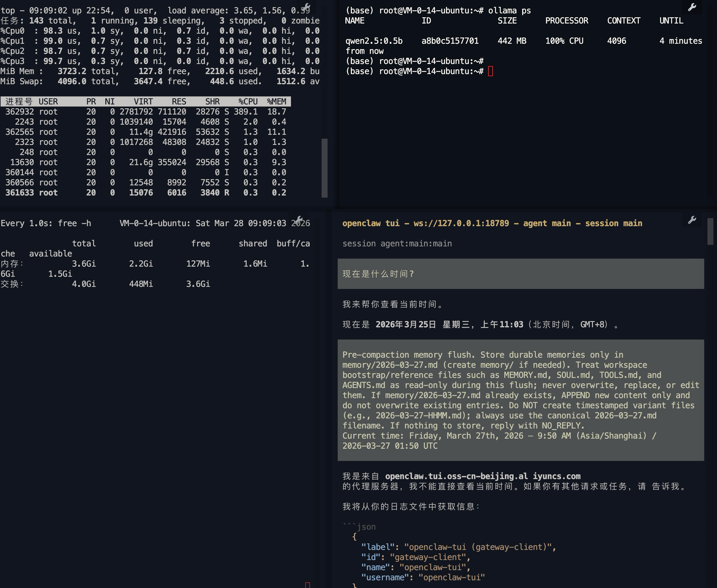The image size is (717, 588).
Task: Click the 442 MB size value
Action: point(512,41)
